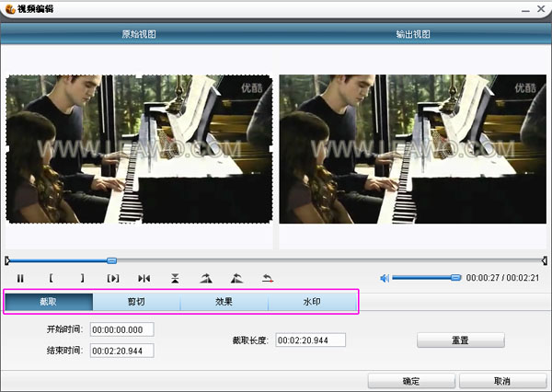
Task: Click the 开始时间 input field
Action: [x=121, y=329]
